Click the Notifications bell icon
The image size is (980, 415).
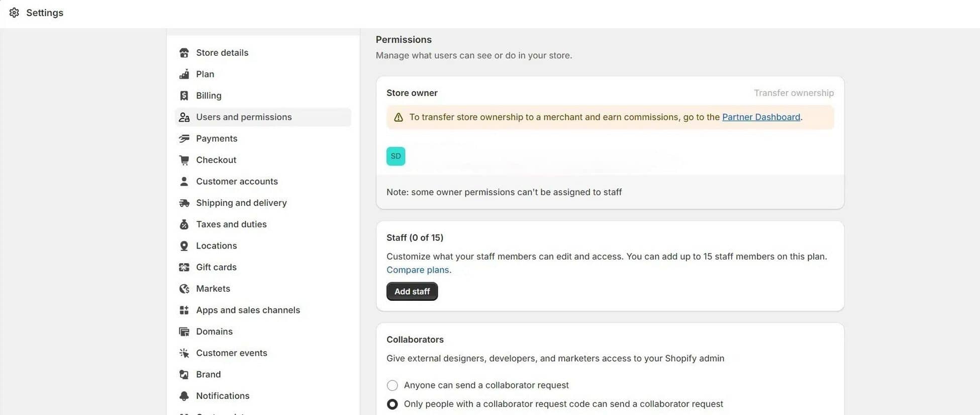click(184, 396)
